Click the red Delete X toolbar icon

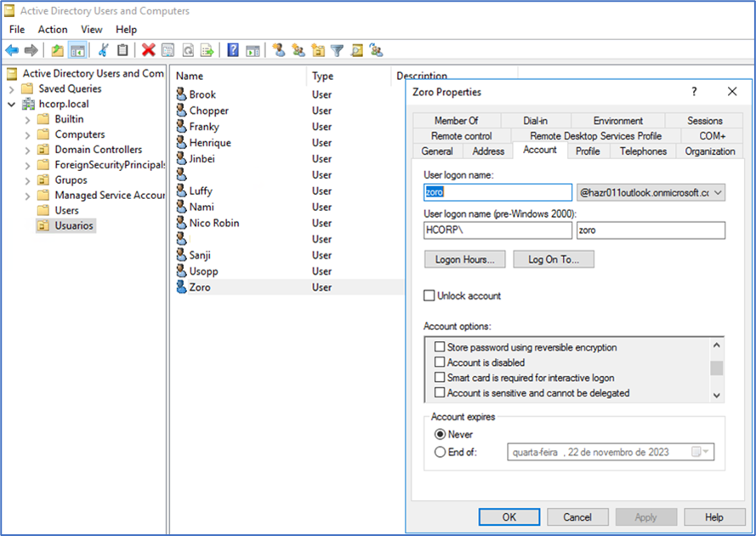point(148,51)
